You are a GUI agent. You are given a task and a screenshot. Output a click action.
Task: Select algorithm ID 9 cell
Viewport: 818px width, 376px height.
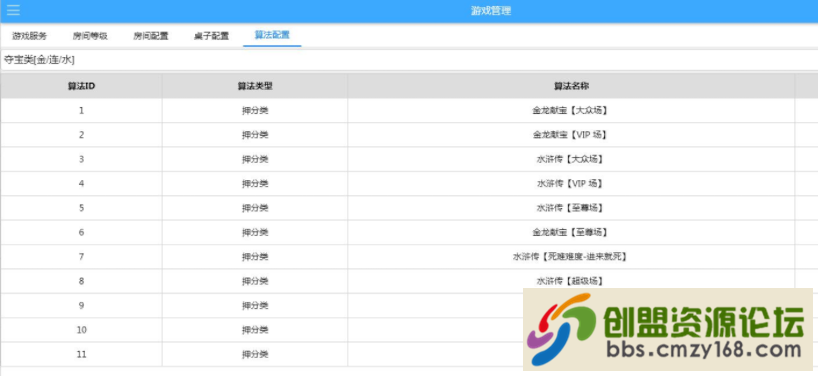81,305
